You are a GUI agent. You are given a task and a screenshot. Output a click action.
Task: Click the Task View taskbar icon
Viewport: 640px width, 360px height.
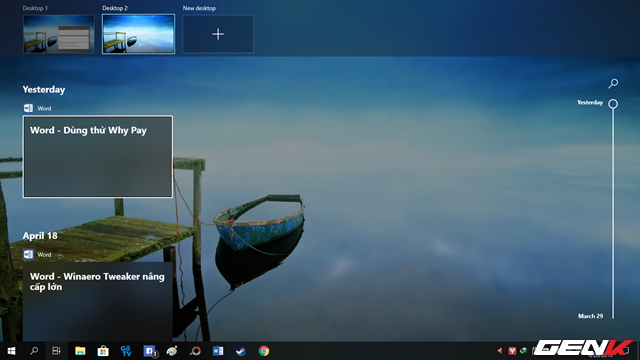click(56, 351)
